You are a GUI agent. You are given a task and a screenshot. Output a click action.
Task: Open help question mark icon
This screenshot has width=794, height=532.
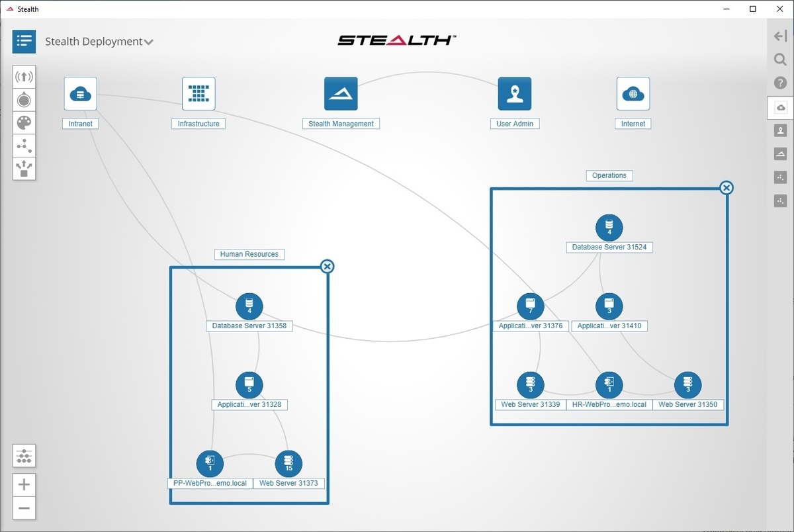pyautogui.click(x=780, y=83)
